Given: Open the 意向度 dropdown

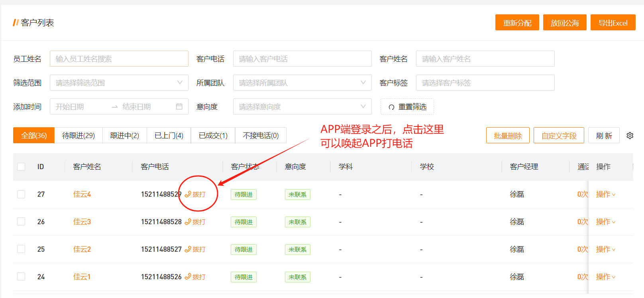Looking at the screenshot, I should pos(302,107).
